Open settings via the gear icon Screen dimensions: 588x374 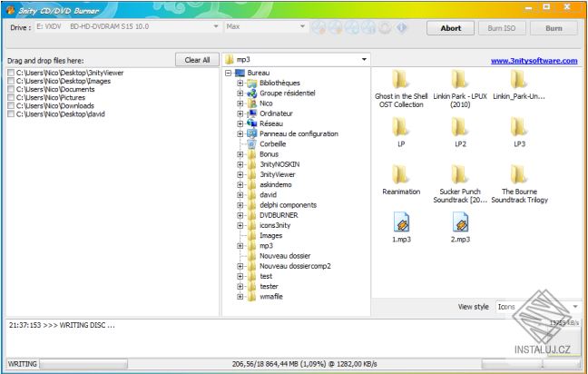pos(385,27)
